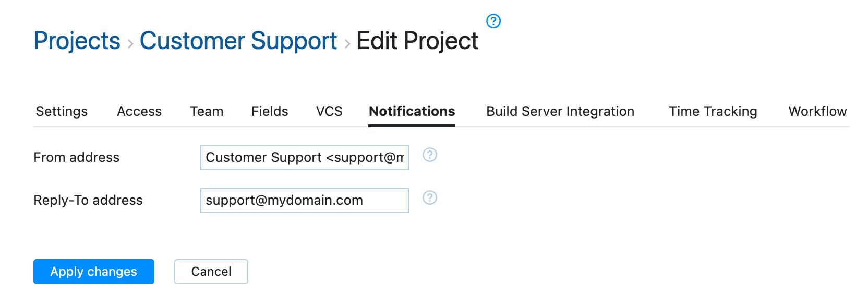868x303 pixels.
Task: Click the Reply-To address help icon
Action: point(429,198)
